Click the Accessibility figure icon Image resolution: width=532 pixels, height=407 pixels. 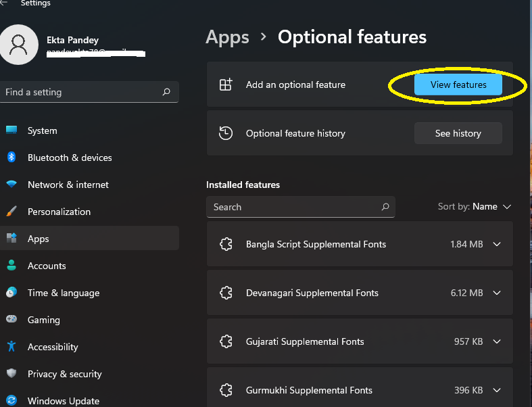pos(11,347)
